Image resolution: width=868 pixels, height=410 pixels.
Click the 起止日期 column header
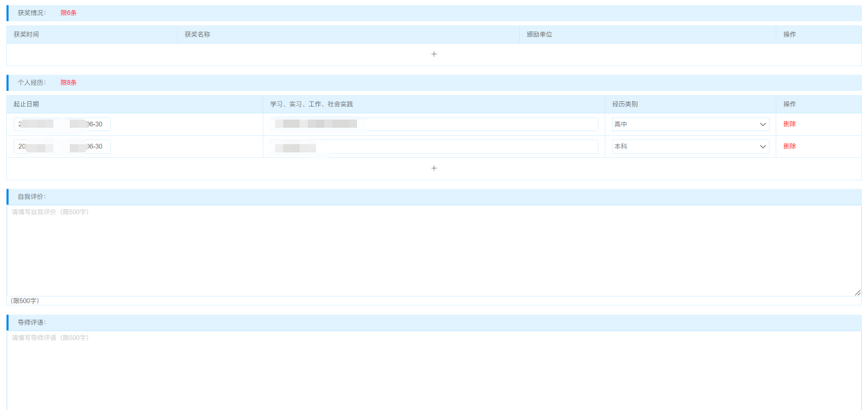[26, 104]
